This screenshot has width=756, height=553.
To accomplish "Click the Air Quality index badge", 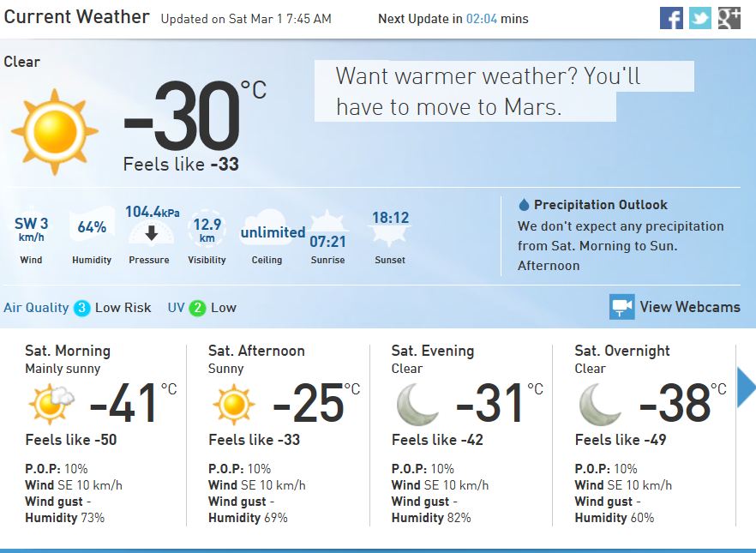I will [x=82, y=308].
